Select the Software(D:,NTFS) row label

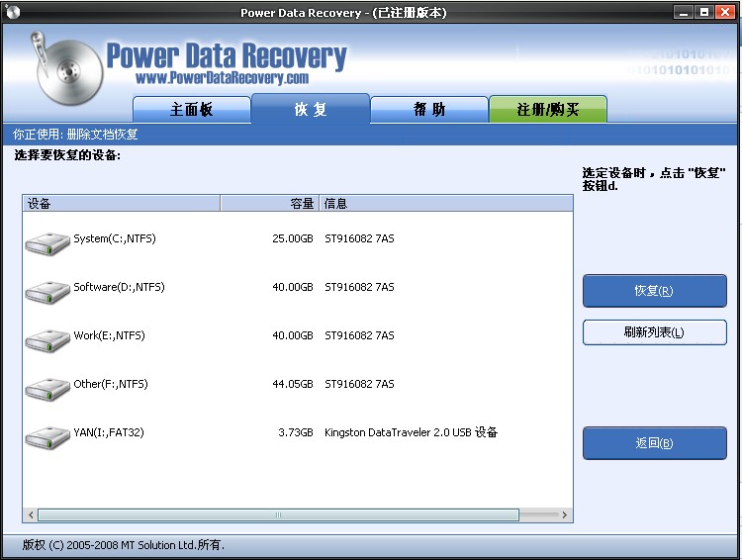[x=119, y=287]
